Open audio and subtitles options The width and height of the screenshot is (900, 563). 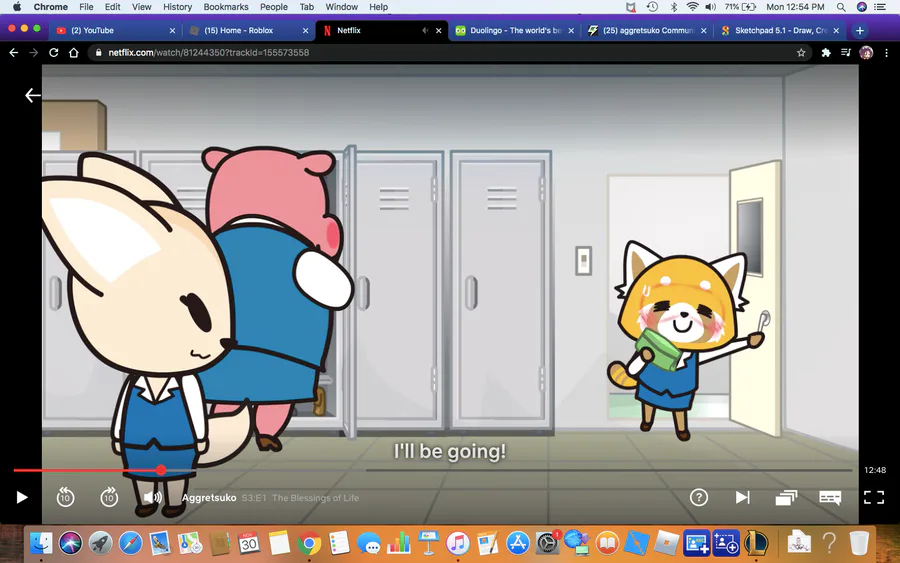830,497
